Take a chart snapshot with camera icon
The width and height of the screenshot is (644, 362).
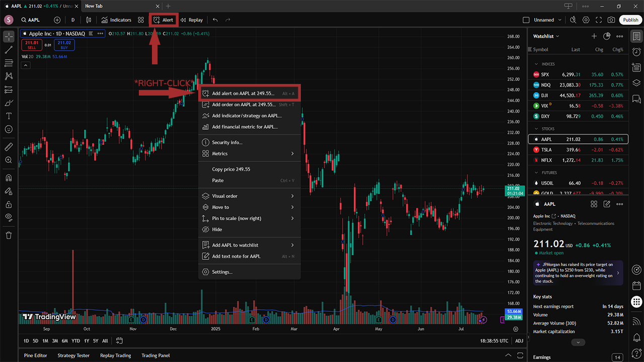tap(611, 20)
